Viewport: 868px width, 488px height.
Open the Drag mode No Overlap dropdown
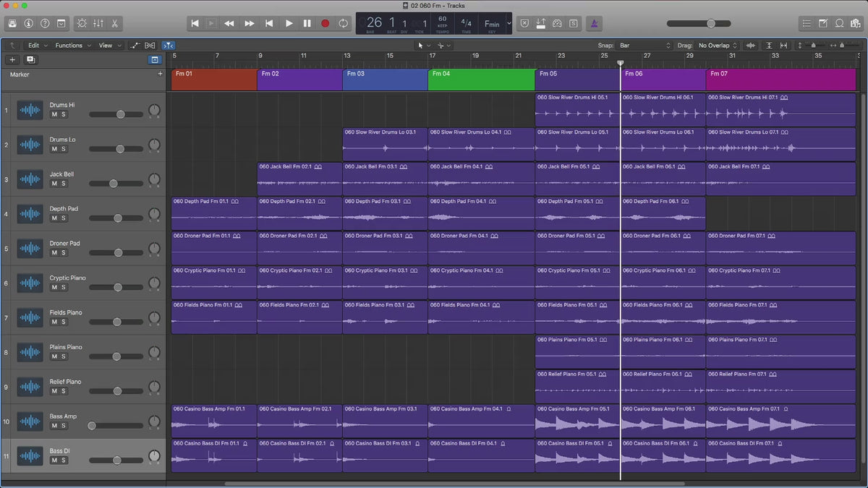(717, 46)
